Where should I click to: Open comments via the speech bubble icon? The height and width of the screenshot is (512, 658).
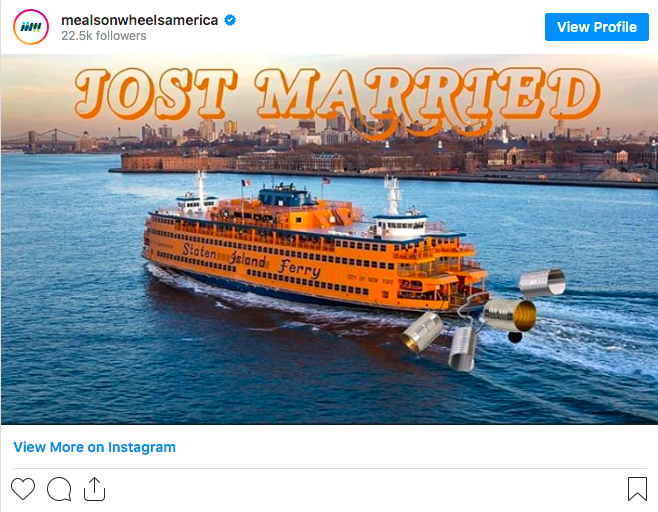tap(59, 489)
